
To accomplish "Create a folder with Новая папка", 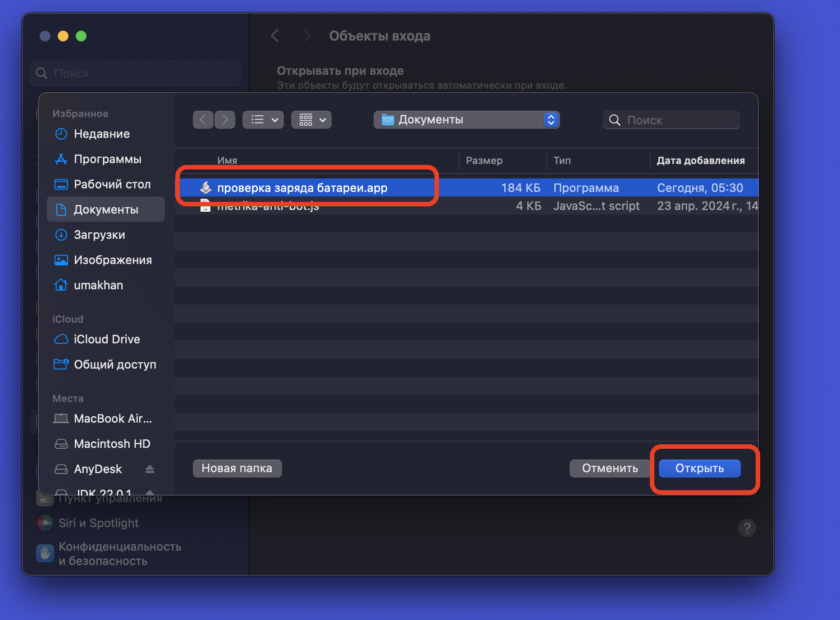I will pos(237,468).
